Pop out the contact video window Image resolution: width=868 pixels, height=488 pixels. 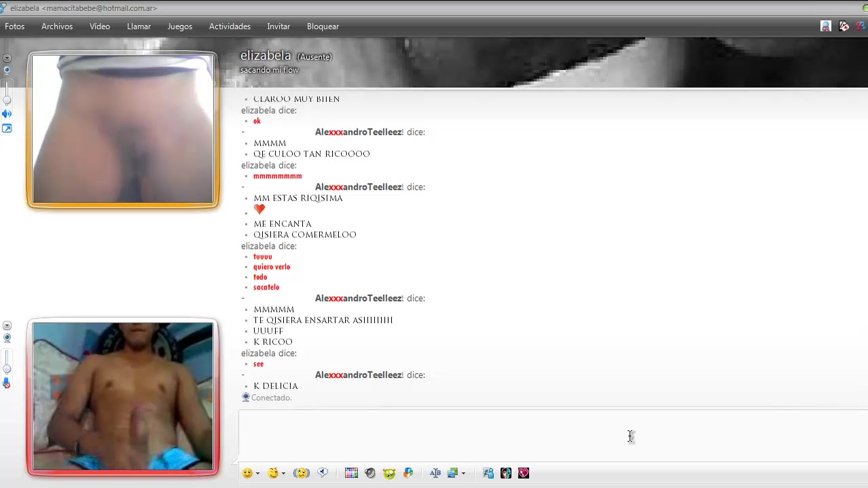(7, 128)
